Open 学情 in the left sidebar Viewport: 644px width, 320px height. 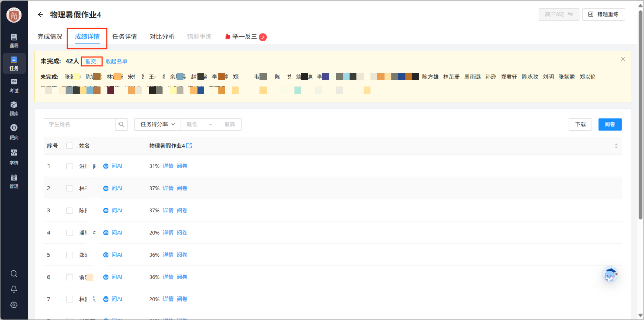14,156
